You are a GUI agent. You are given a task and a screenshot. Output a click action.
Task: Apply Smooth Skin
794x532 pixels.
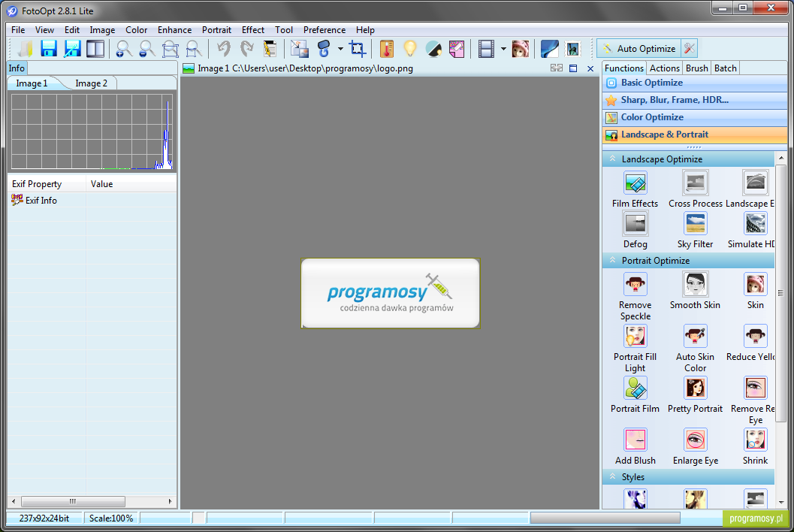tap(696, 292)
